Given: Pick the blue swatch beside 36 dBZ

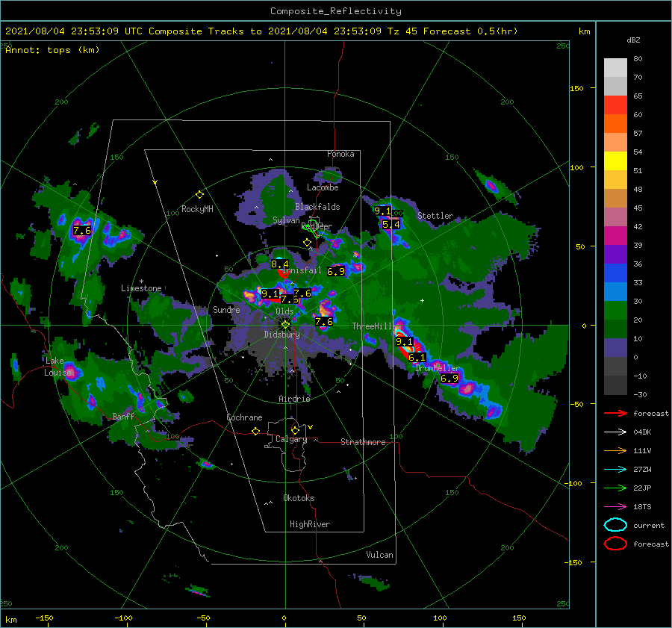Looking at the screenshot, I should [x=615, y=273].
